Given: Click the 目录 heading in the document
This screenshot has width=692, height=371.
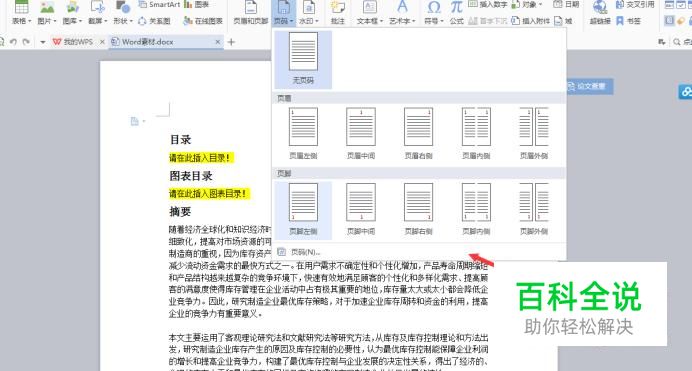Looking at the screenshot, I should pyautogui.click(x=181, y=140).
